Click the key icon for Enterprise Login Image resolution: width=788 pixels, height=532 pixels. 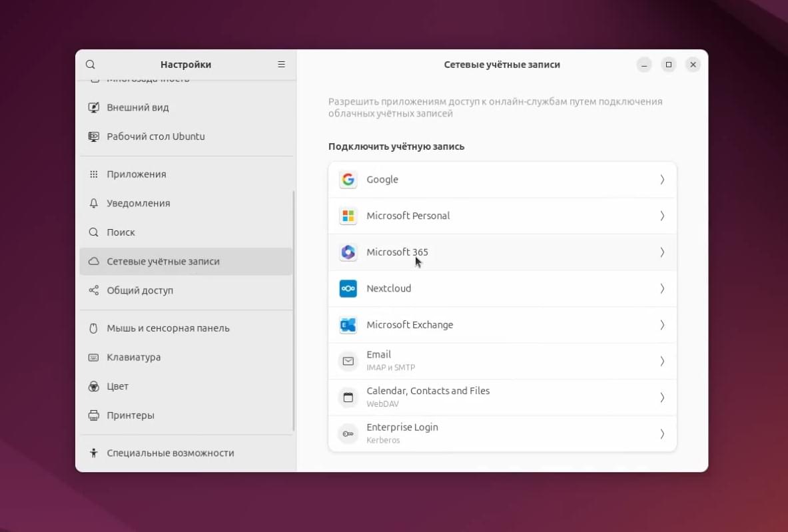pos(348,434)
